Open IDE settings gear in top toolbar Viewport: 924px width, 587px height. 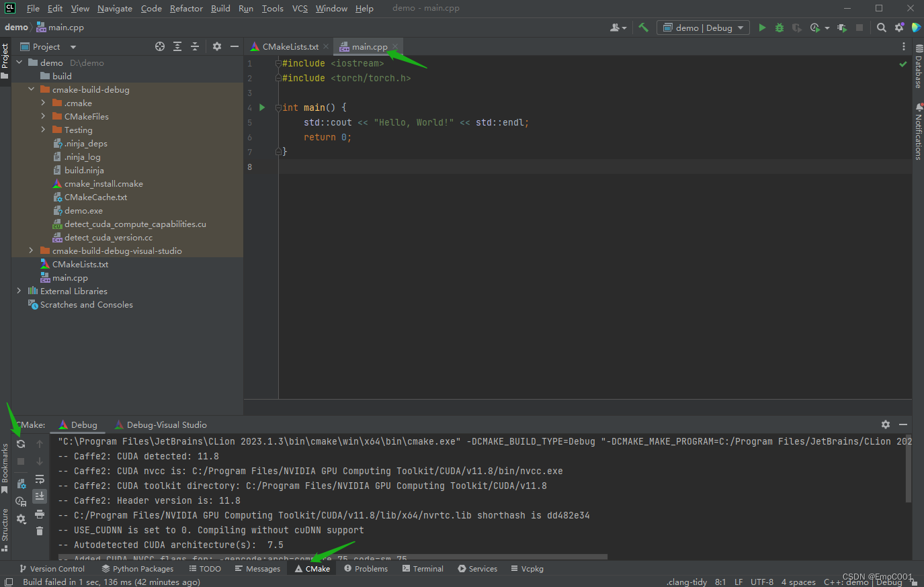pos(899,28)
